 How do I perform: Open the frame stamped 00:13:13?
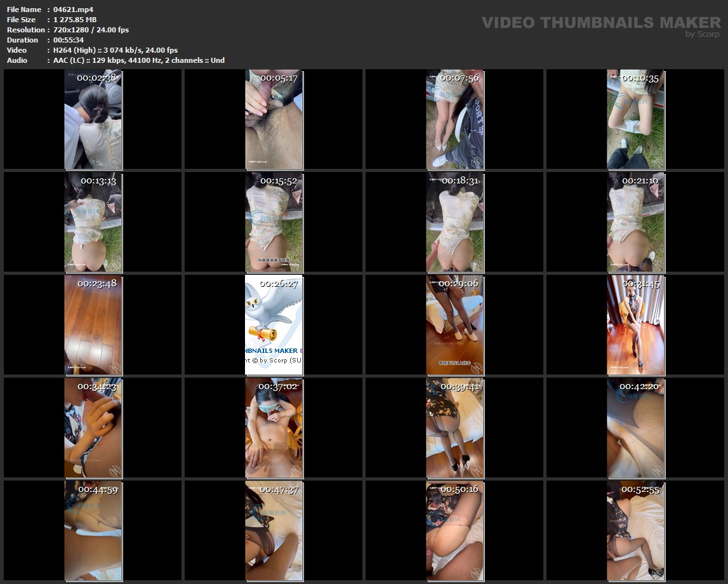93,222
